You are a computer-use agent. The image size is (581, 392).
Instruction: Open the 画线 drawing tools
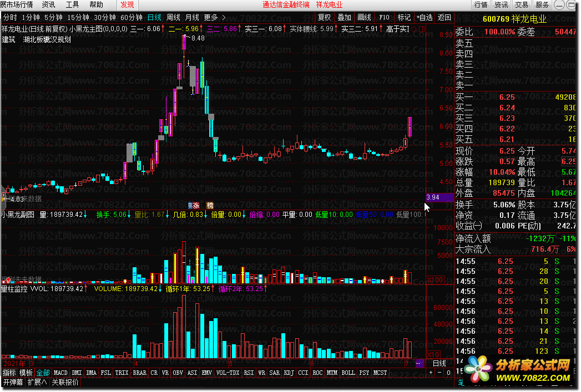point(364,17)
